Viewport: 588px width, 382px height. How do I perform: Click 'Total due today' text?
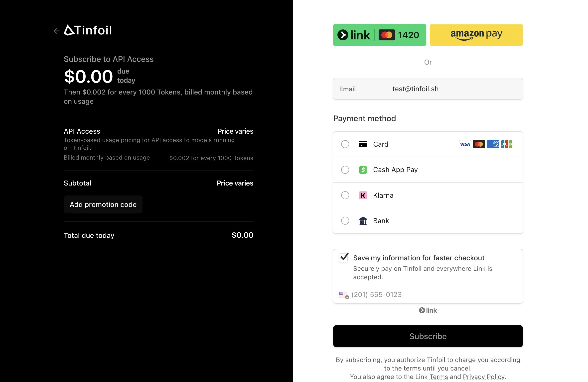click(x=89, y=235)
